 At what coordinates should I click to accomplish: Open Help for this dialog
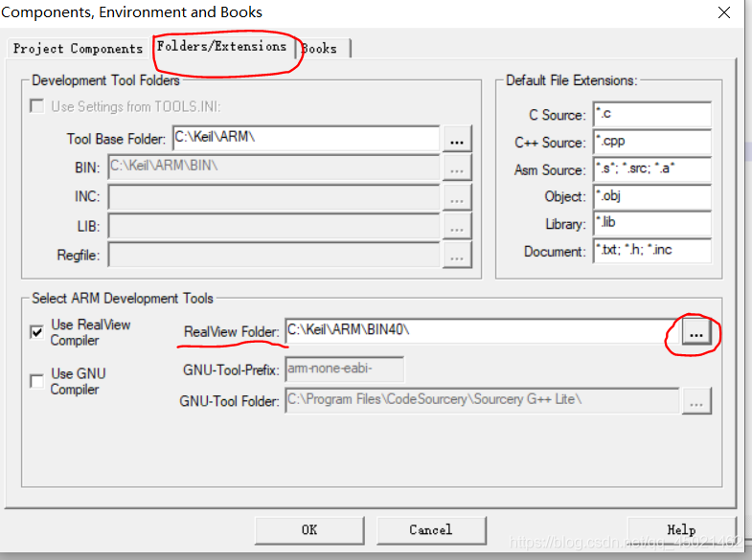(x=681, y=529)
